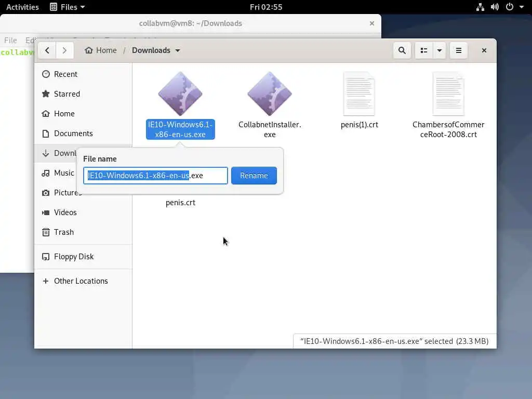The image size is (532, 399).
Task: Expand the system menu arrow in top bar
Action: [522, 7]
